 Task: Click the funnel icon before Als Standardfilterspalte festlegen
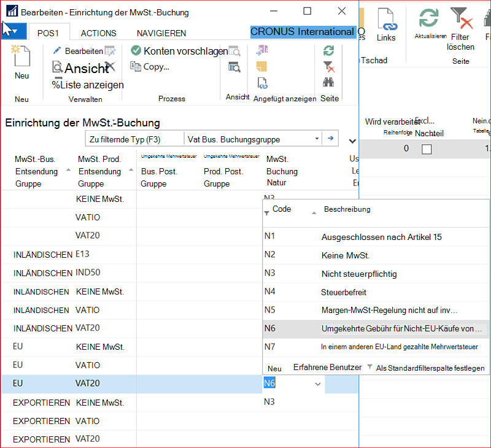(x=370, y=366)
